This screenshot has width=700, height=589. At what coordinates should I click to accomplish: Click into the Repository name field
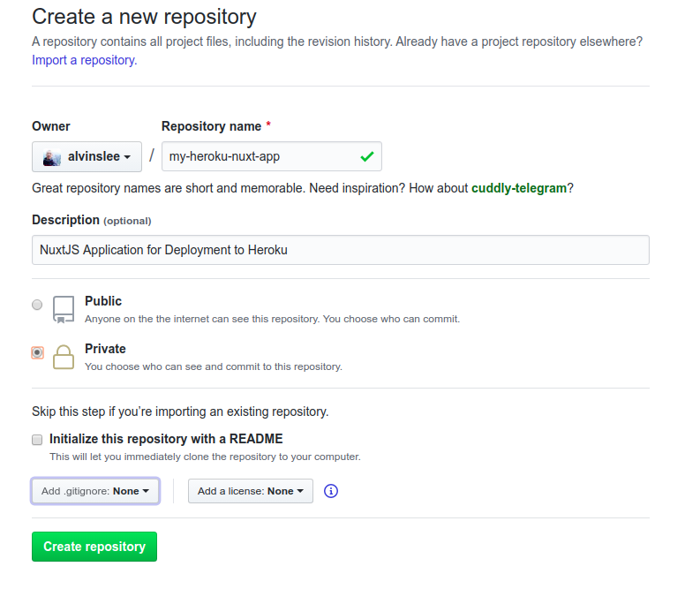click(x=260, y=157)
